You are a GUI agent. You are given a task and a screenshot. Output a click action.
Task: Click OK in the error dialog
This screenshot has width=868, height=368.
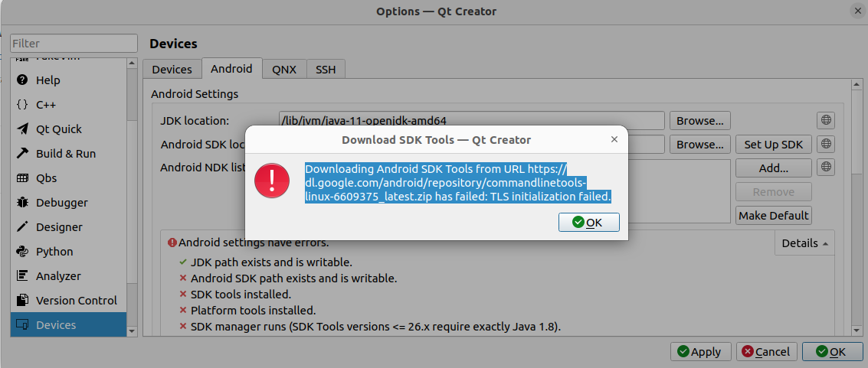tap(588, 222)
